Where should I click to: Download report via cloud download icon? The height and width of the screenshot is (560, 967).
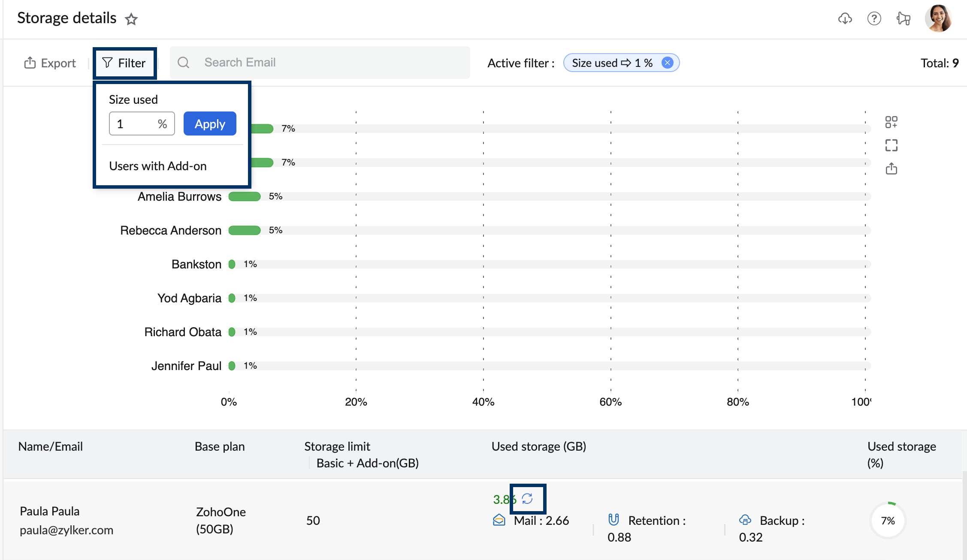coord(845,18)
